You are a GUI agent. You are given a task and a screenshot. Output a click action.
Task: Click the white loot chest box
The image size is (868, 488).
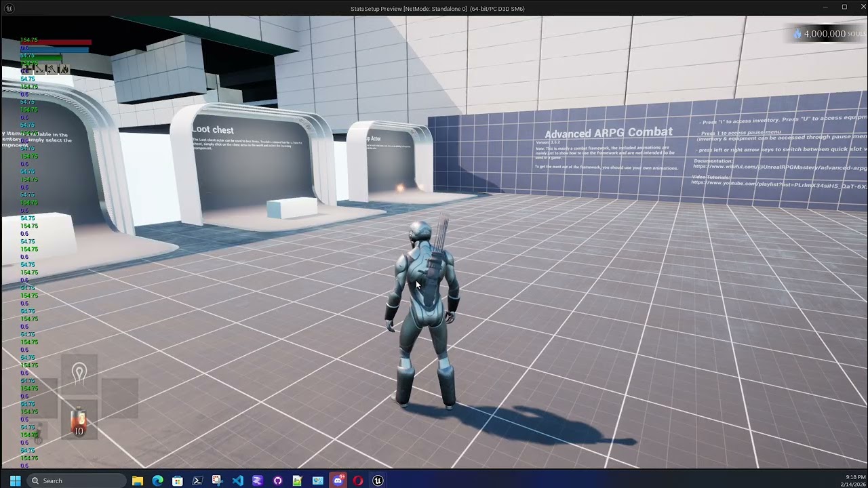(x=292, y=207)
